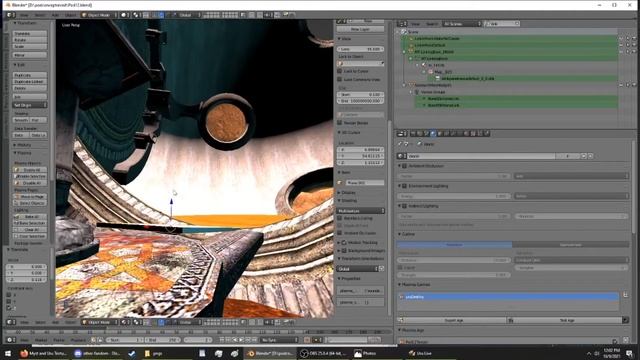The width and height of the screenshot is (640, 360).
Task: Click the World datablock browse icon
Action: pyautogui.click(x=402, y=156)
